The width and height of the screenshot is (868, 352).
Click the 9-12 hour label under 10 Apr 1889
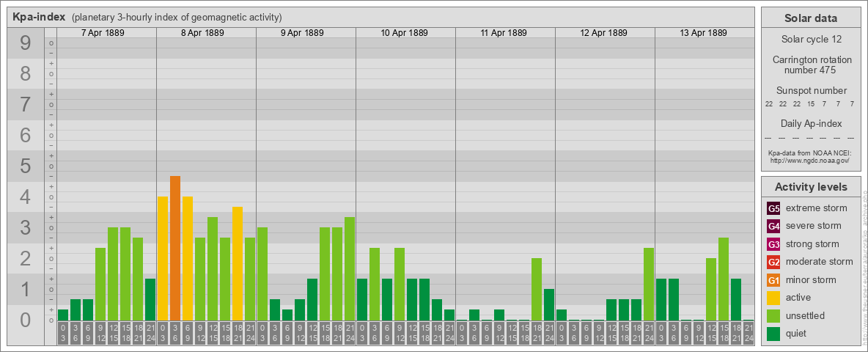[x=400, y=333]
